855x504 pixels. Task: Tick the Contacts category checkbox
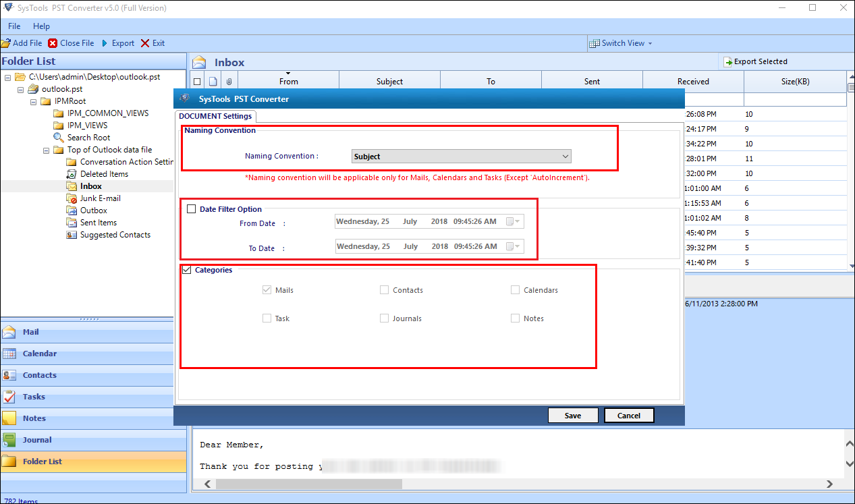[x=385, y=290]
